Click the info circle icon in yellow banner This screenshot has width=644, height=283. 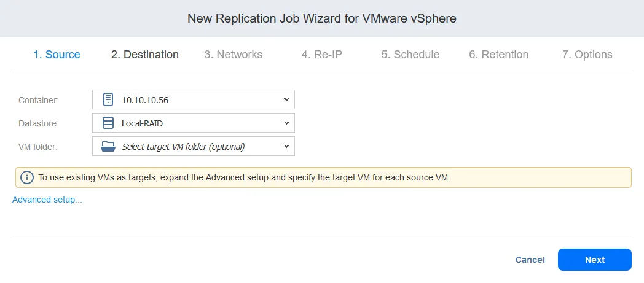tap(26, 177)
